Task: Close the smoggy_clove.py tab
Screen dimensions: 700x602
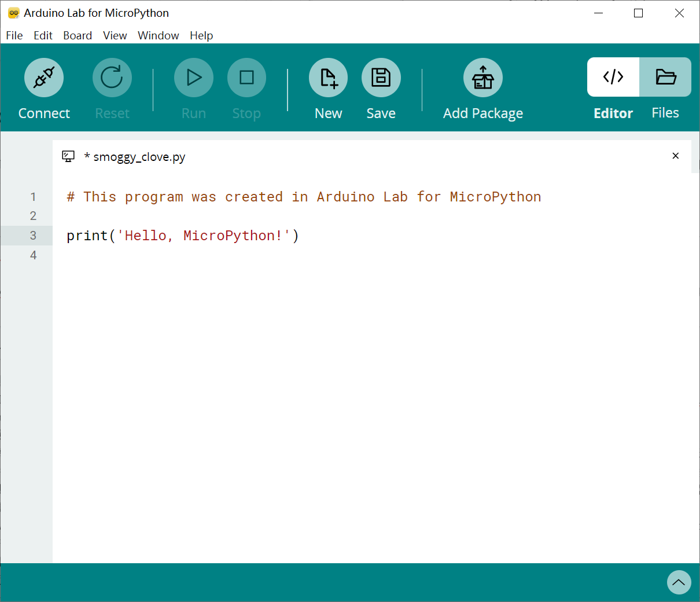Action: (675, 156)
